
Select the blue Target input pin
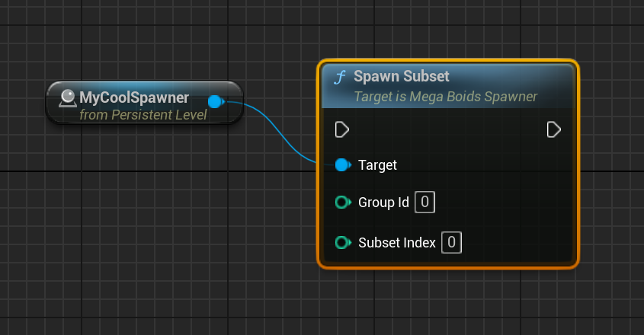click(x=342, y=165)
